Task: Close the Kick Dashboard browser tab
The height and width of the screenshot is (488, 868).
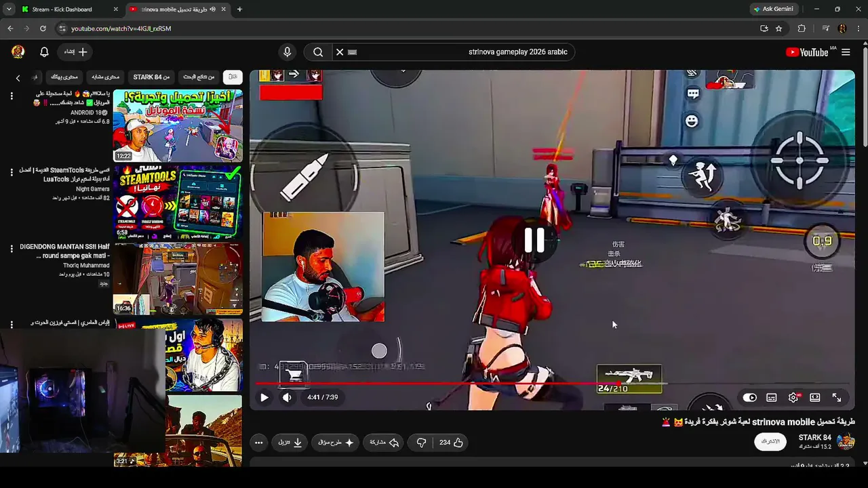Action: [115, 9]
